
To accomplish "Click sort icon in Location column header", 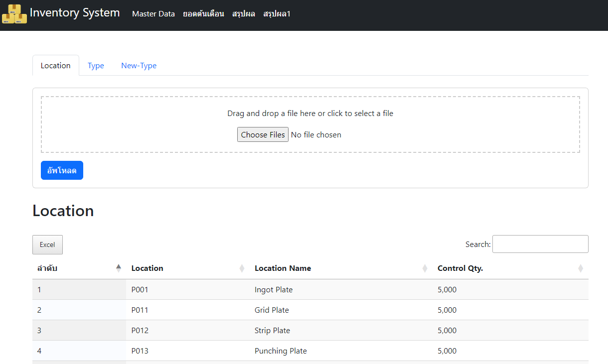I will tap(242, 268).
